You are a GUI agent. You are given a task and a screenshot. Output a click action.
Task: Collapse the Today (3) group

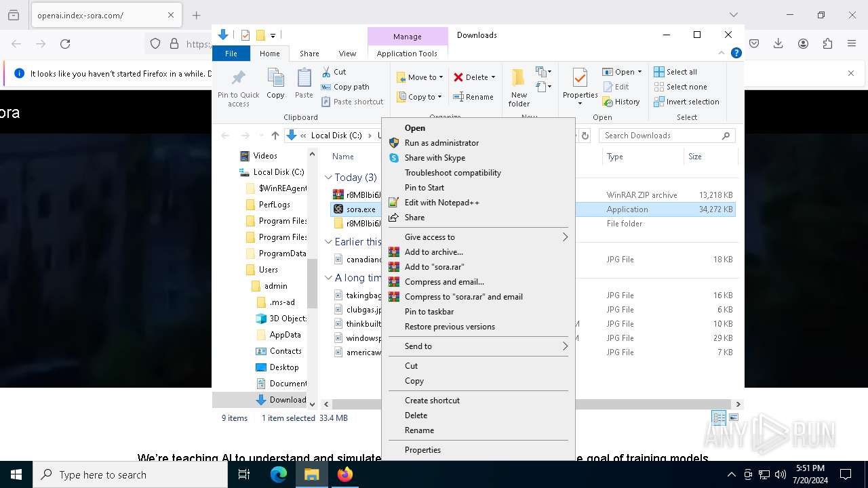point(328,178)
